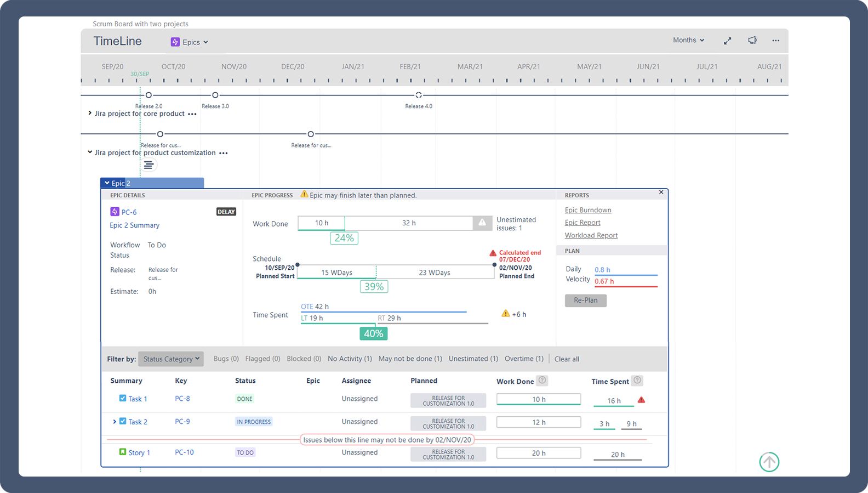Sort table by the Assignee column header
This screenshot has height=493, width=868.
tap(356, 381)
